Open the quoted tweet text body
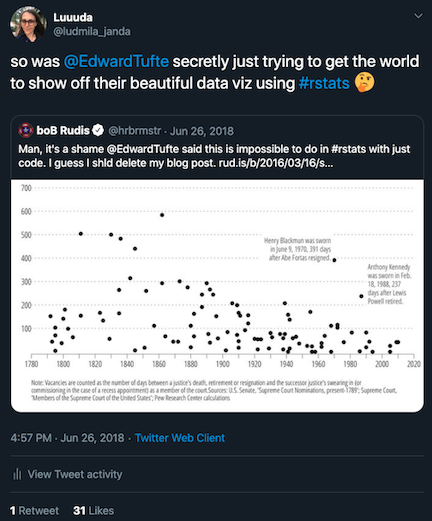This screenshot has height=521, width=432. point(214,156)
